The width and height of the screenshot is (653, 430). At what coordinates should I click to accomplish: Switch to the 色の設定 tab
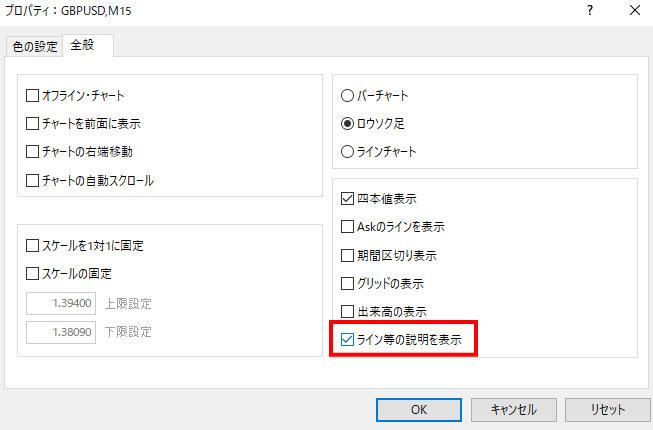click(35, 46)
